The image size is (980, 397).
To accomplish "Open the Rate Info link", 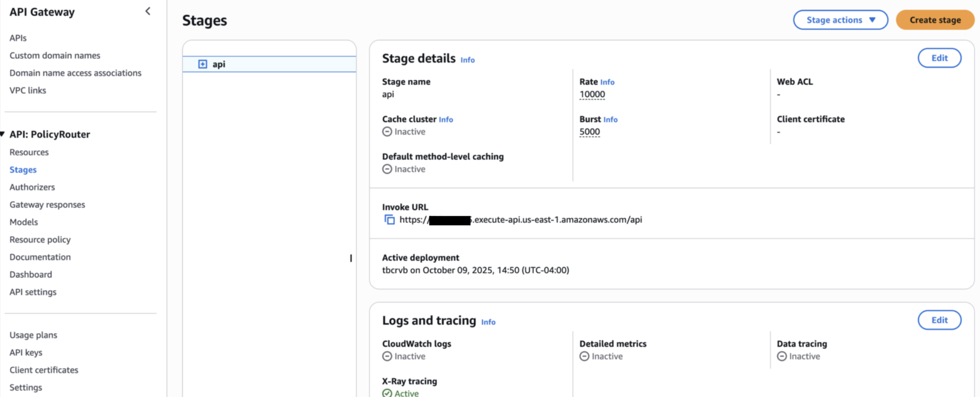I will 607,82.
